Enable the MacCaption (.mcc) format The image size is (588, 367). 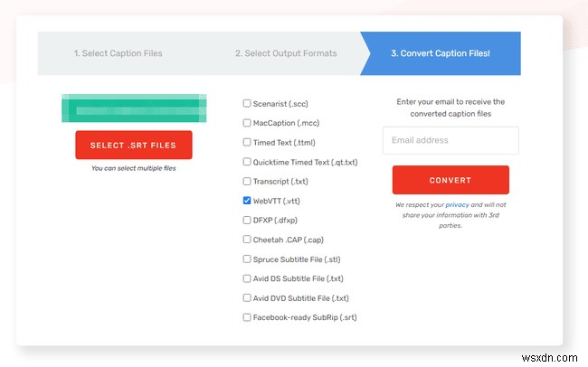tap(247, 123)
